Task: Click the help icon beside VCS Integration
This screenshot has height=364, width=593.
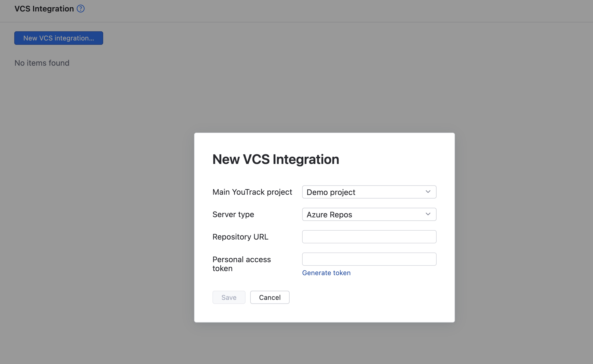Action: (80, 9)
